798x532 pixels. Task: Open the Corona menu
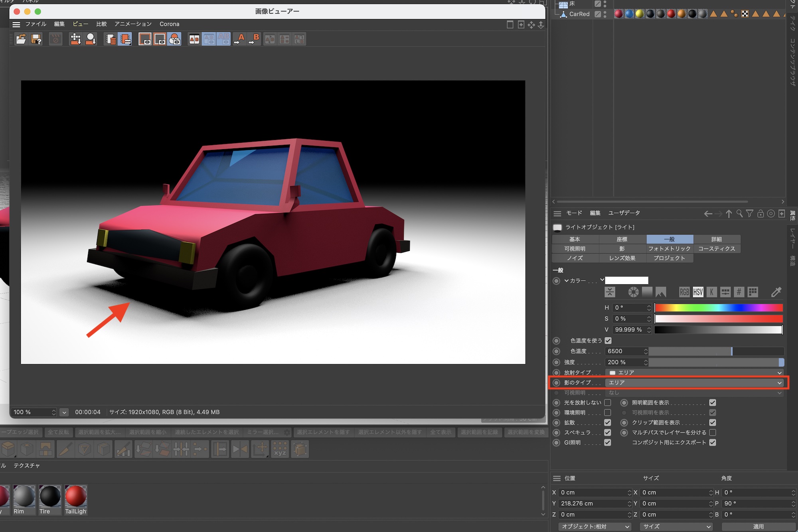coord(169,24)
